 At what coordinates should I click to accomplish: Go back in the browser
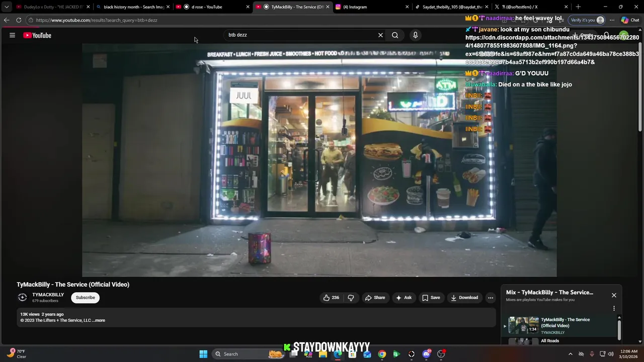7,20
